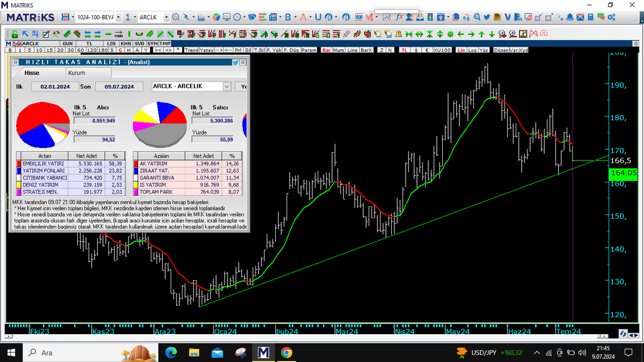This screenshot has width=644, height=362.
Task: Click the blue gears settings icon
Action: coord(611,17)
